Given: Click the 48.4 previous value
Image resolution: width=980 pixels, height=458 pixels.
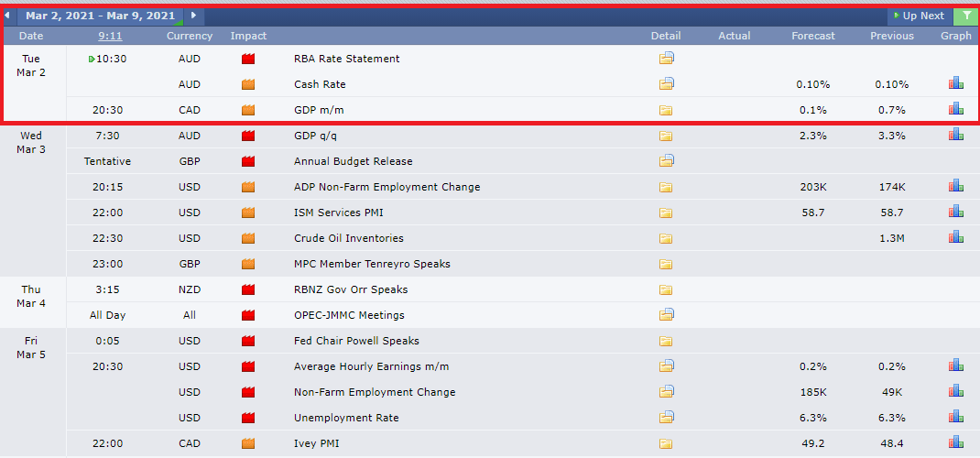Looking at the screenshot, I should pyautogui.click(x=892, y=443).
